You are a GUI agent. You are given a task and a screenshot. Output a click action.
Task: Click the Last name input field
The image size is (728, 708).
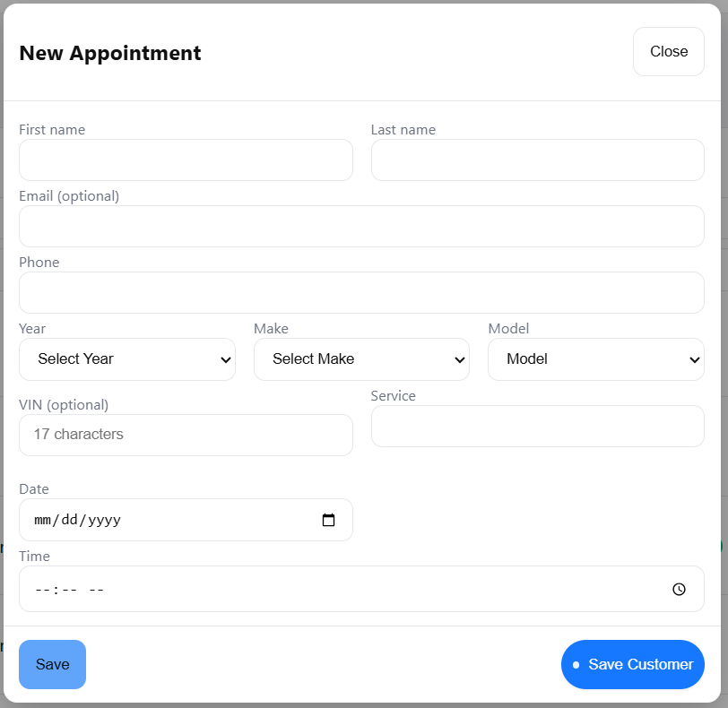[537, 160]
